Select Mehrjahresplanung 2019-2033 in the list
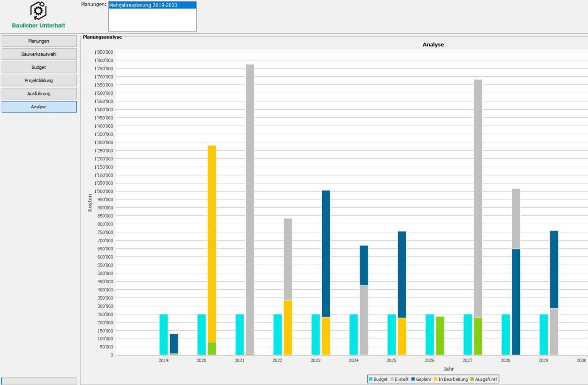The image size is (588, 385). tap(152, 5)
